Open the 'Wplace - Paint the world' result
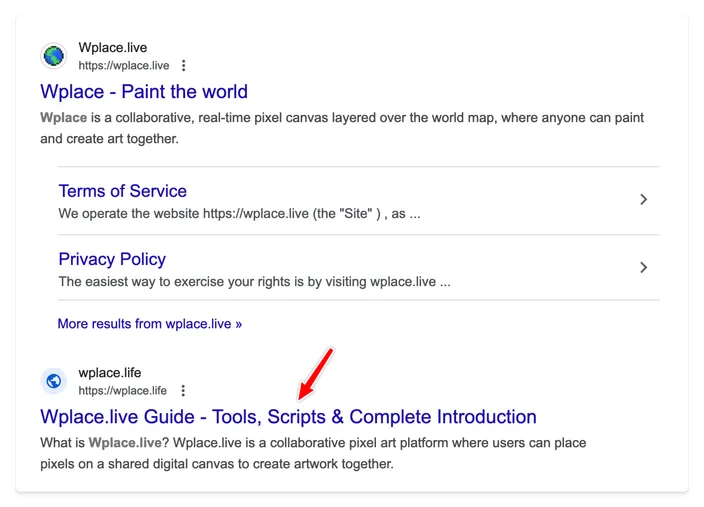704x507 pixels. point(144,92)
